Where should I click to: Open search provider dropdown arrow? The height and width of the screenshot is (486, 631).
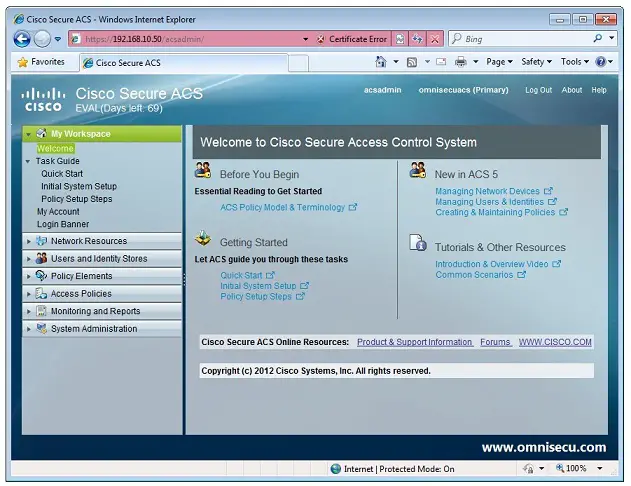point(611,39)
